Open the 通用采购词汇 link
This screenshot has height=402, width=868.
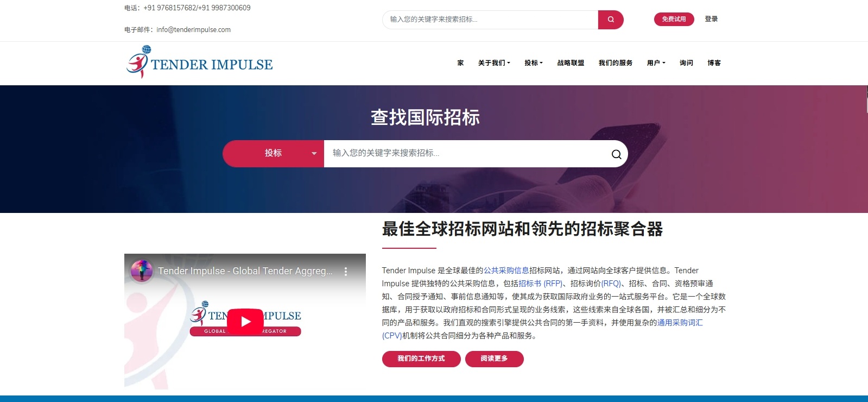click(x=680, y=323)
